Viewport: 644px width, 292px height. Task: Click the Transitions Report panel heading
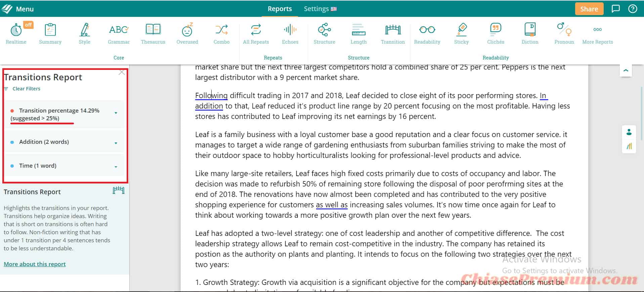tap(43, 77)
